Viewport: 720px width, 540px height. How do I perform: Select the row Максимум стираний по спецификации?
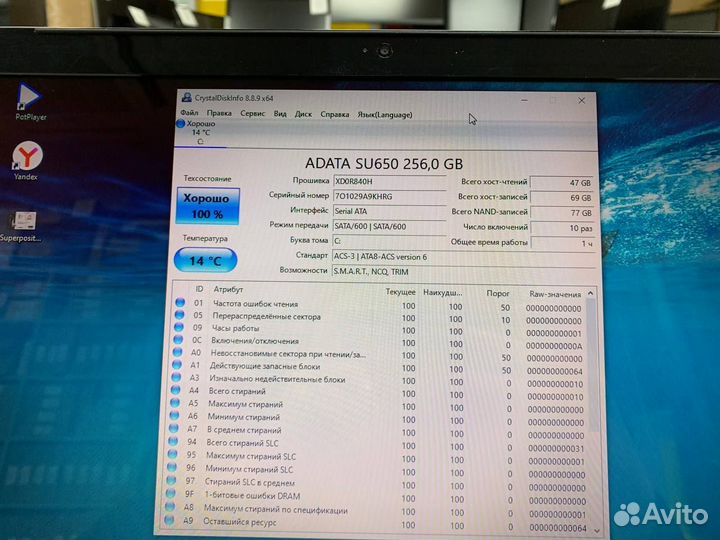pos(379,511)
